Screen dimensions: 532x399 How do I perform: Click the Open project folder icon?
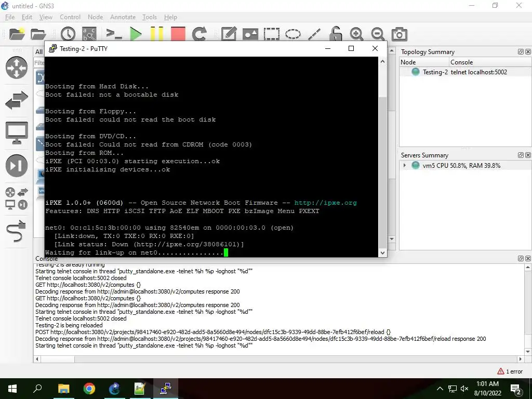(38, 34)
